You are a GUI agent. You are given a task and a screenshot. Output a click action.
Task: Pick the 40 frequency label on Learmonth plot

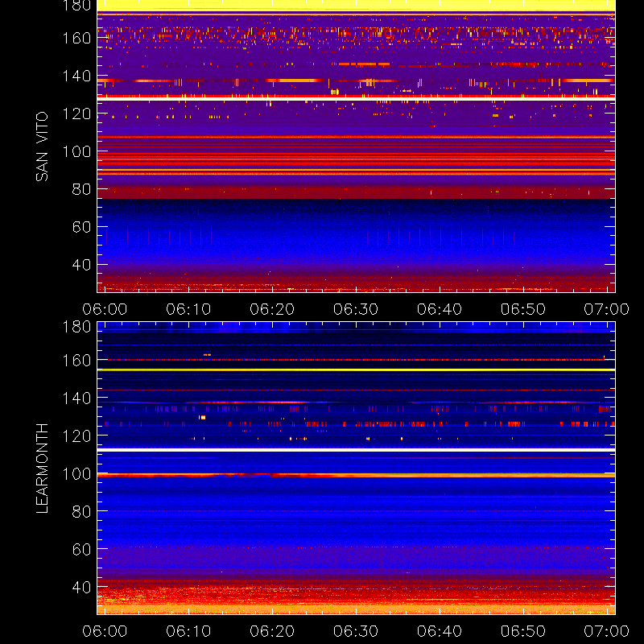[81, 587]
